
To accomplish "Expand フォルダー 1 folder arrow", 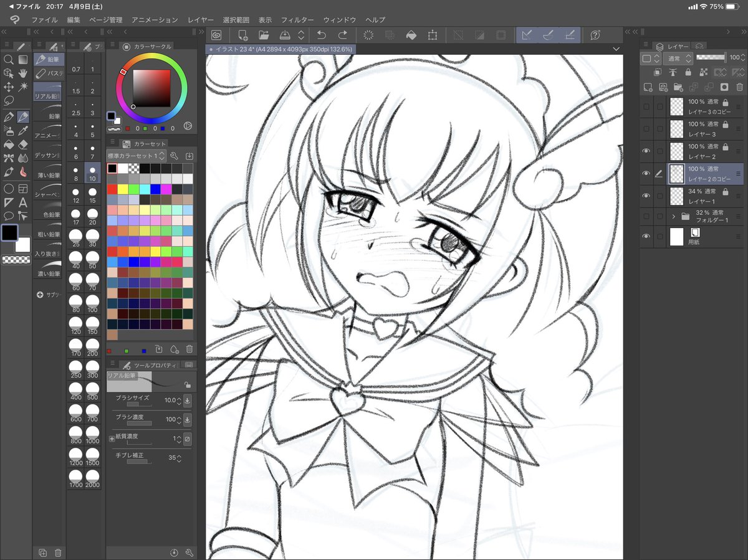I will tap(673, 217).
